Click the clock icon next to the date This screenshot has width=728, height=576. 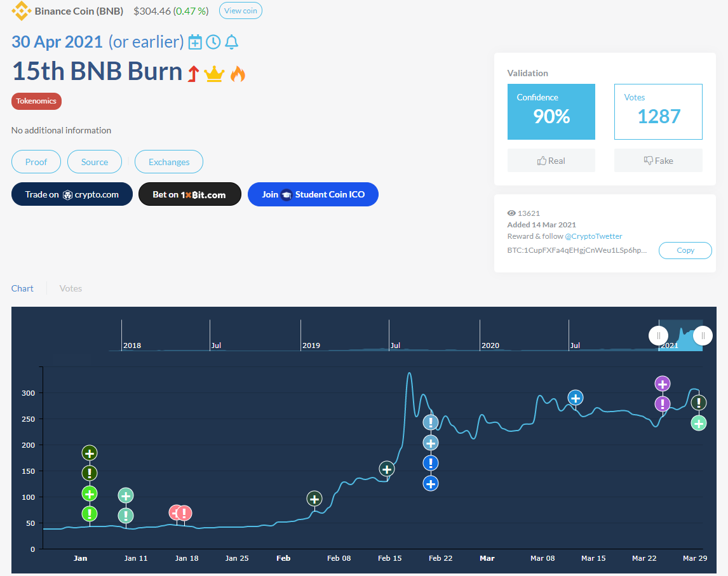213,43
